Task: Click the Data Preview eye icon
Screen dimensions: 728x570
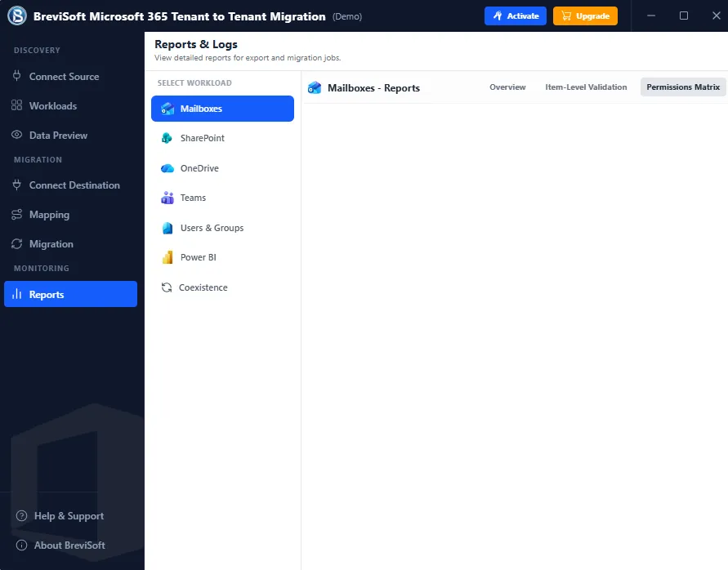Action: tap(16, 135)
